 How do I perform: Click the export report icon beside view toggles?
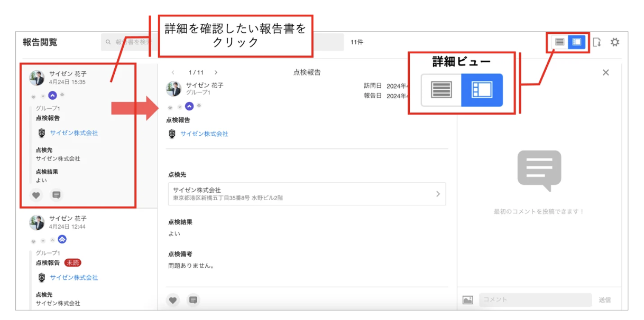pos(597,42)
